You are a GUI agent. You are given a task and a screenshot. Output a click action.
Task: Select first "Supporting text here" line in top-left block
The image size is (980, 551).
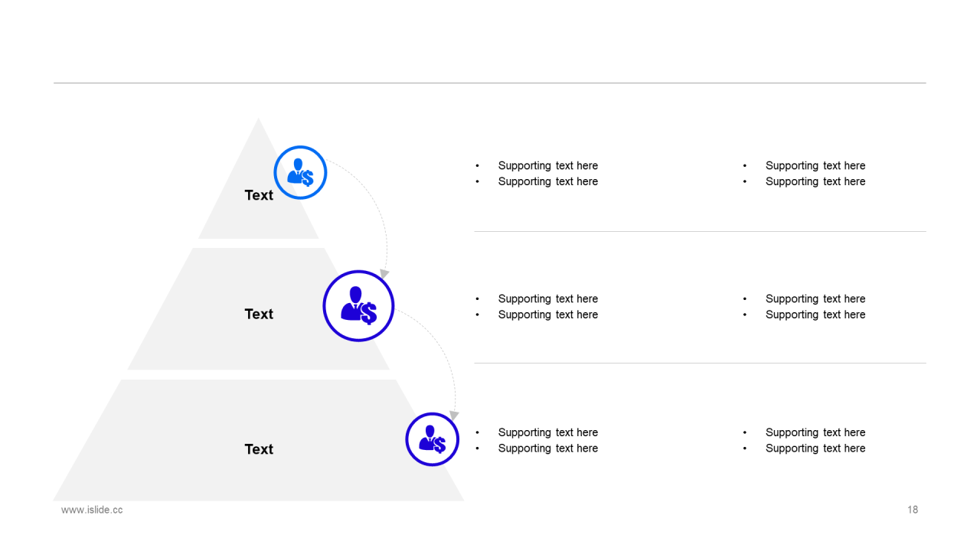tap(547, 165)
